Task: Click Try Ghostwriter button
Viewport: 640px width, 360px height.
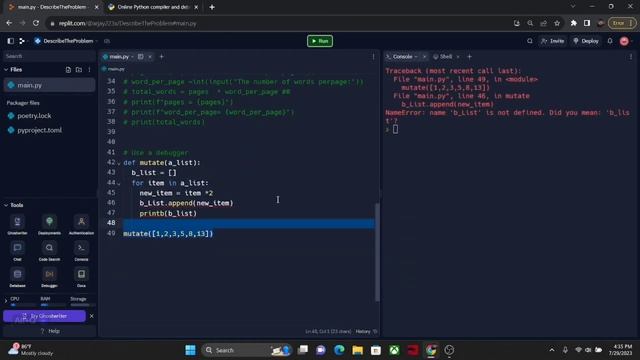Action: 44,316
